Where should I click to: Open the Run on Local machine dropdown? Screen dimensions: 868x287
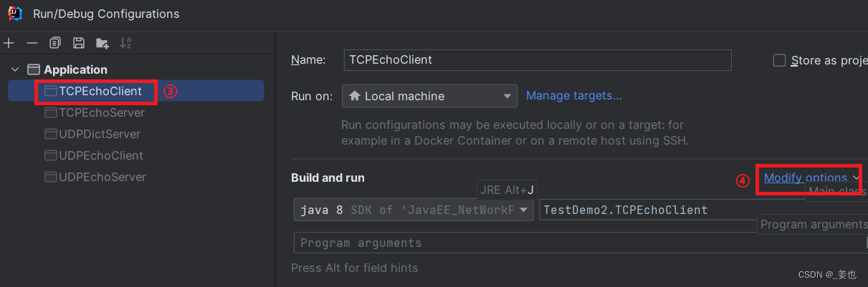coord(429,96)
